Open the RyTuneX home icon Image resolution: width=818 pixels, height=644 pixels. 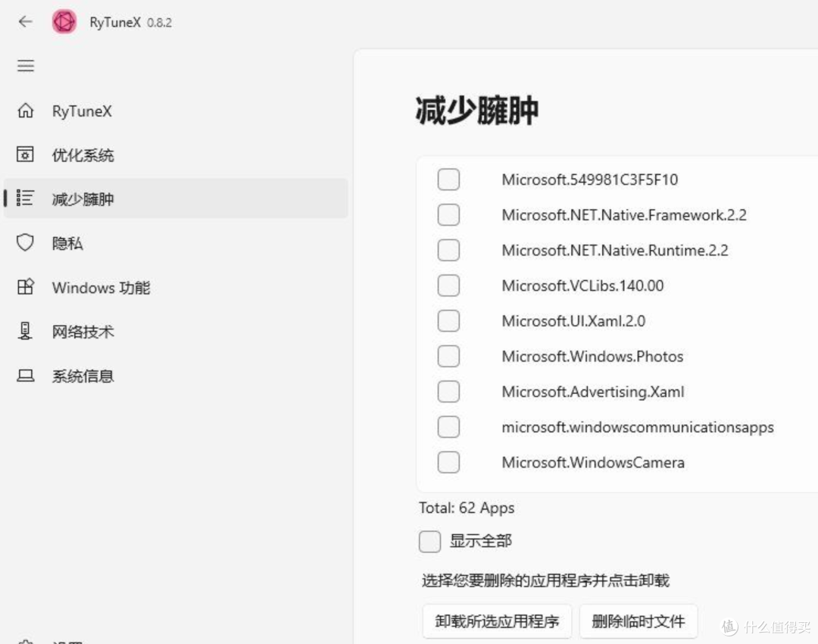pyautogui.click(x=26, y=111)
